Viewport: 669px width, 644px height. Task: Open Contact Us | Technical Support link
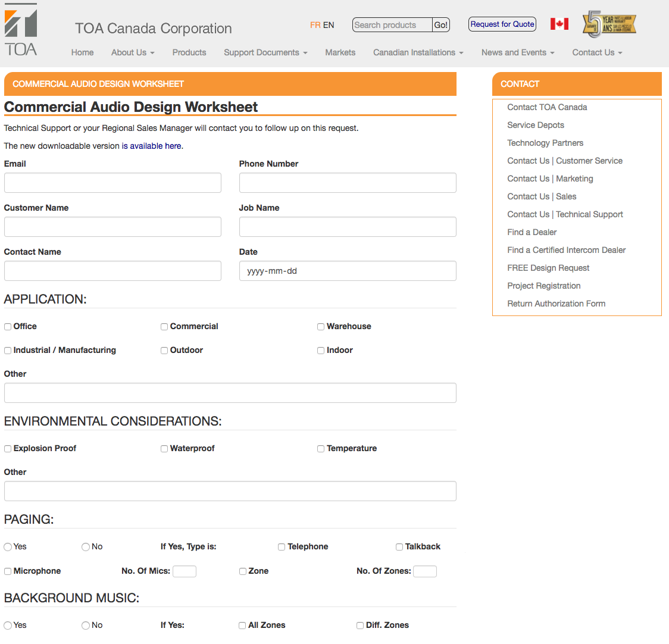565,215
